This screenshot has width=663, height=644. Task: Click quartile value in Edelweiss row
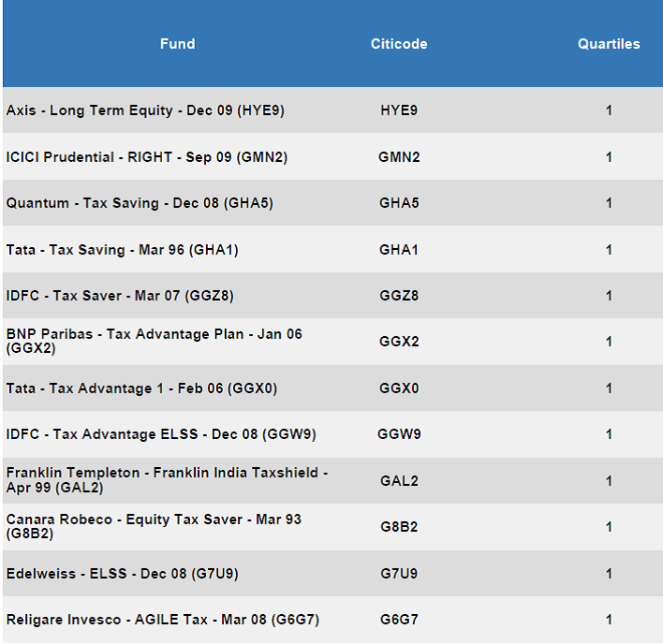coord(609,574)
